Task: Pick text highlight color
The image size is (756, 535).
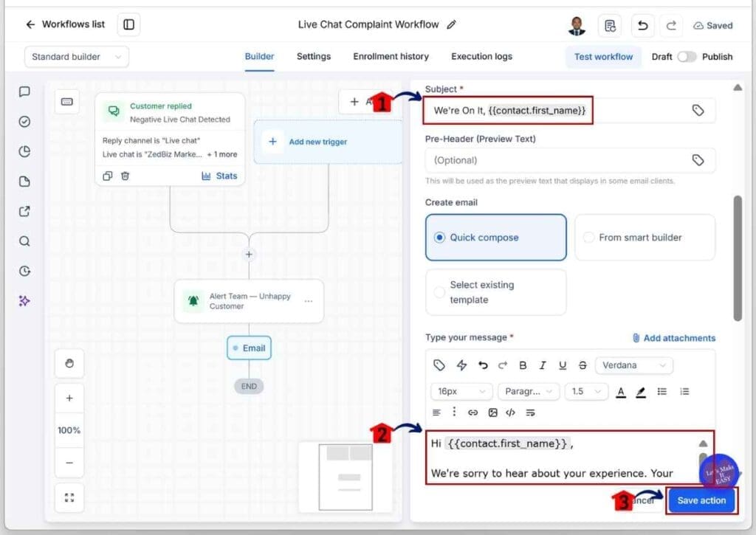Action: (x=641, y=392)
